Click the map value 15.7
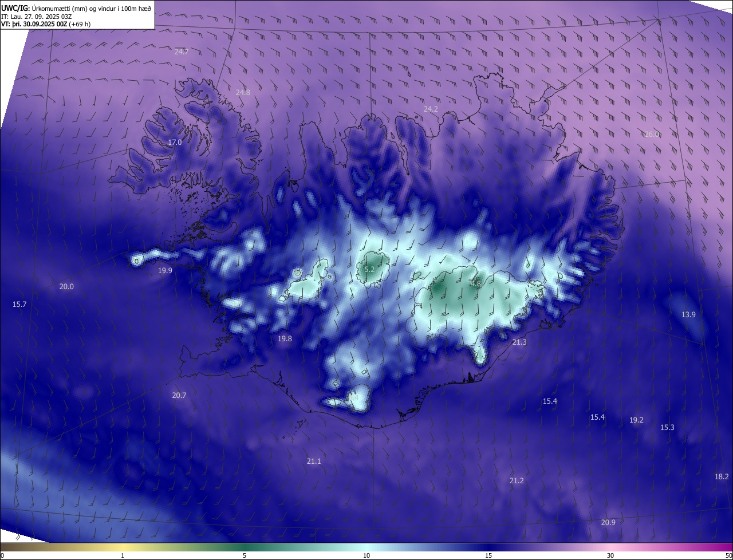The height and width of the screenshot is (560, 733). [x=19, y=304]
